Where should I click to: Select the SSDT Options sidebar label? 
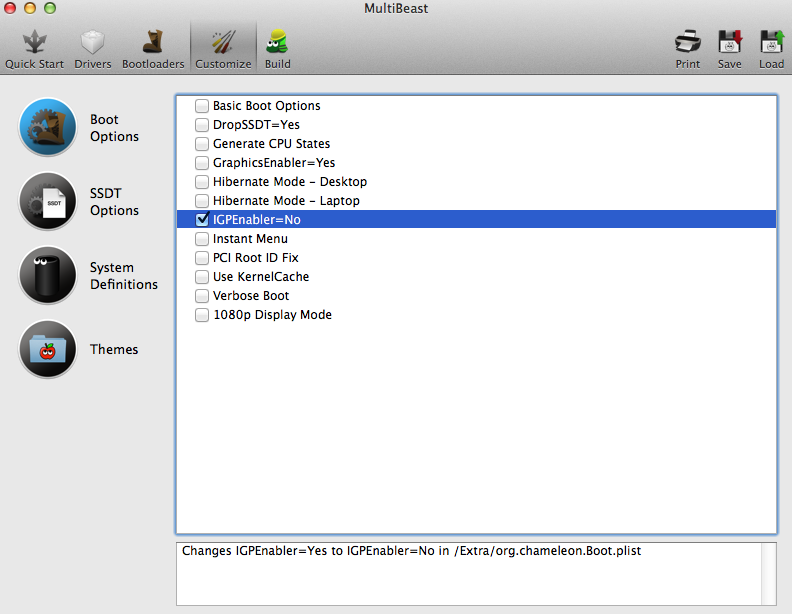pyautogui.click(x=114, y=201)
